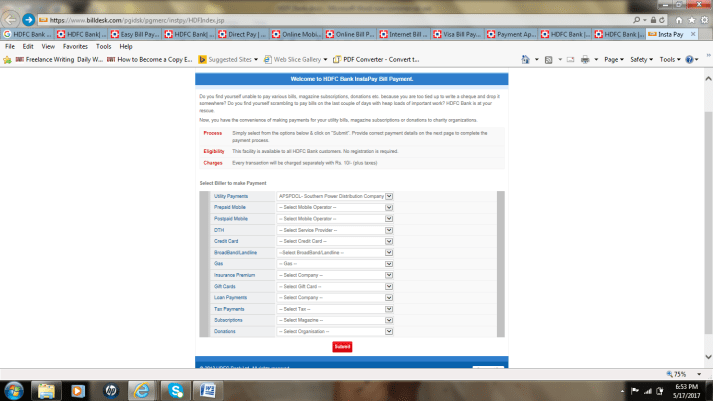Open How to Become a Copy E... favorite
The width and height of the screenshot is (713, 401).
coord(150,60)
